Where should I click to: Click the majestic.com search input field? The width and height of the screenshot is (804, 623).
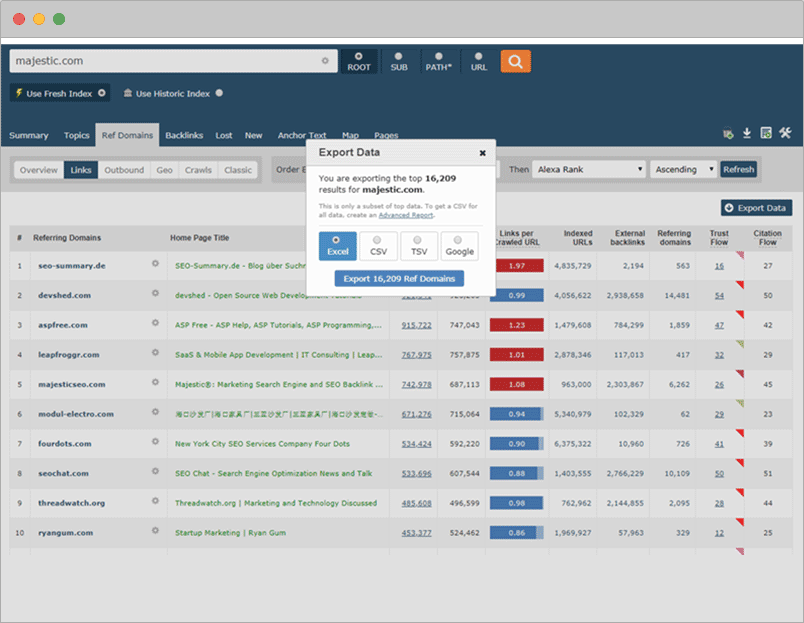[173, 61]
